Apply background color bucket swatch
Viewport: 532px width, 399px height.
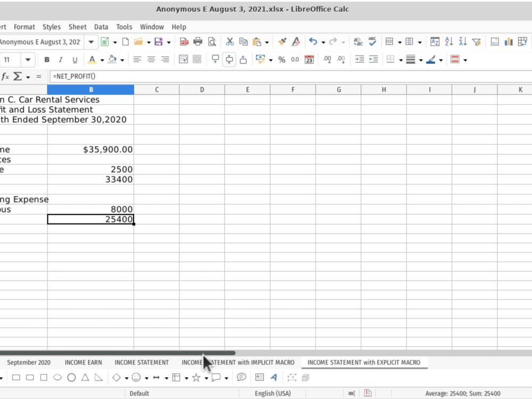coord(112,60)
